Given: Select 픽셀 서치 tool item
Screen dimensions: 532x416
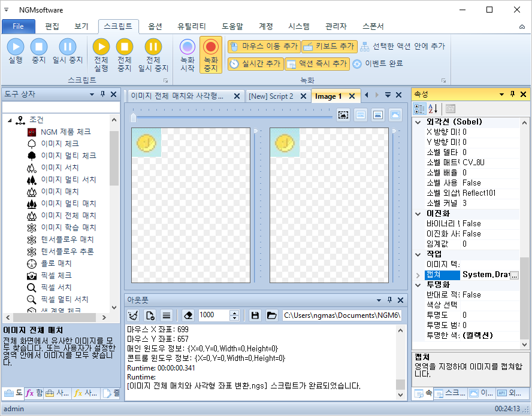Looking at the screenshot, I should pos(56,287).
